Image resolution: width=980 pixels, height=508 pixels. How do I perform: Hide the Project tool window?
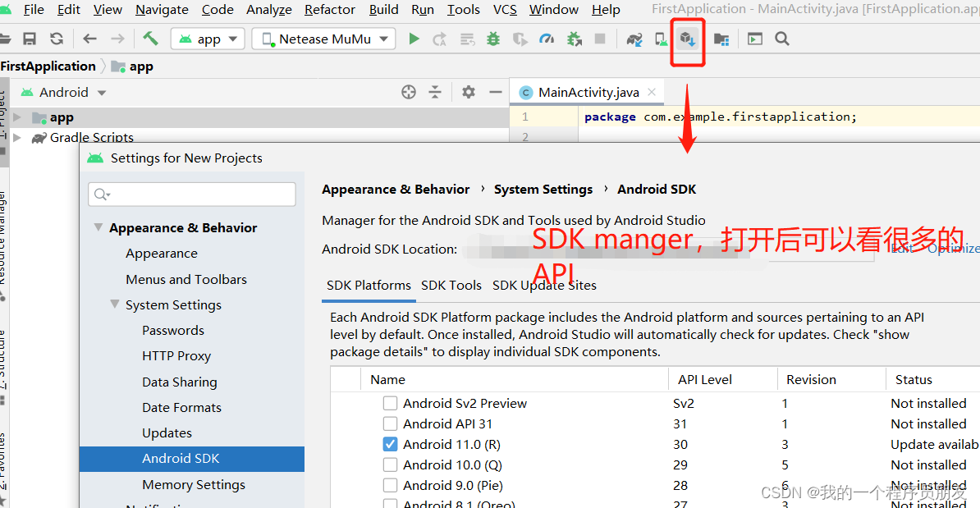[496, 93]
